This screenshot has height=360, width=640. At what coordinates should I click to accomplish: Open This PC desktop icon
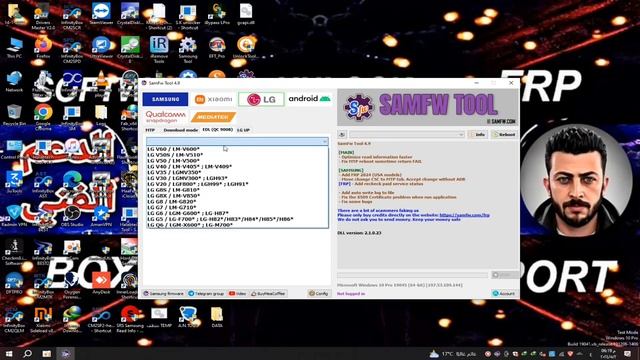coord(14,48)
